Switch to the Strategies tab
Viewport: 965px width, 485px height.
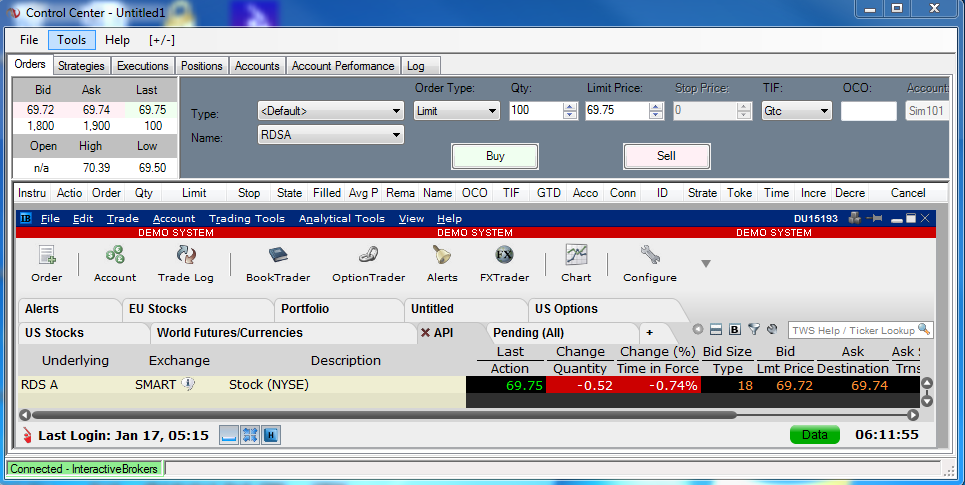pyautogui.click(x=81, y=66)
